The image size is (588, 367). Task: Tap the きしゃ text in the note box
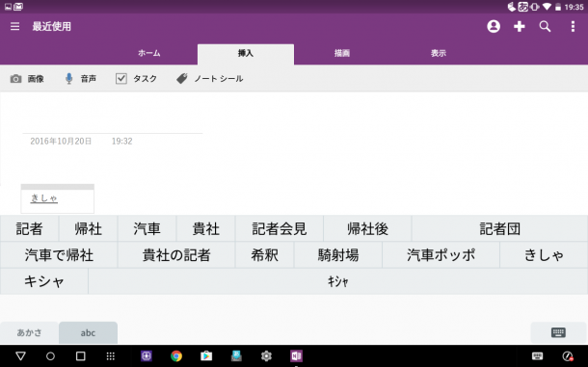(x=44, y=197)
